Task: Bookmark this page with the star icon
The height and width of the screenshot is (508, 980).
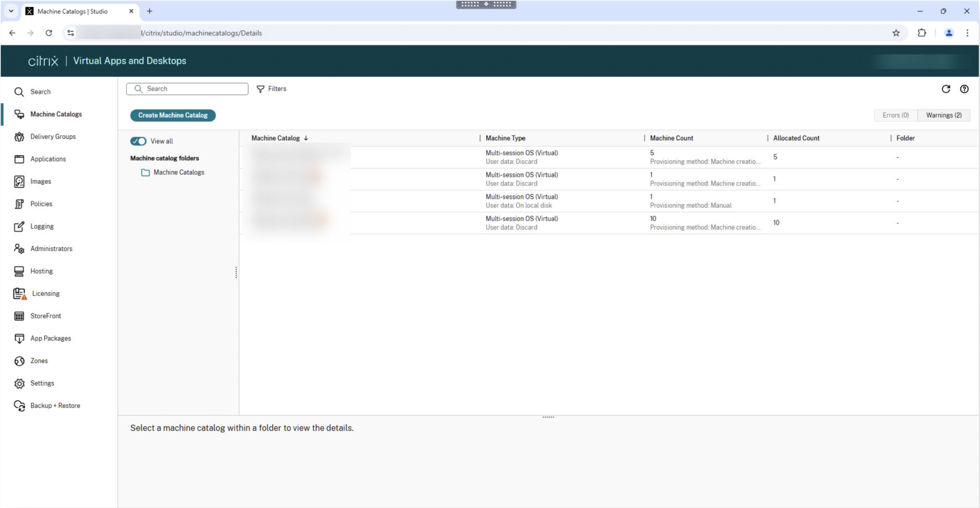Action: [897, 33]
